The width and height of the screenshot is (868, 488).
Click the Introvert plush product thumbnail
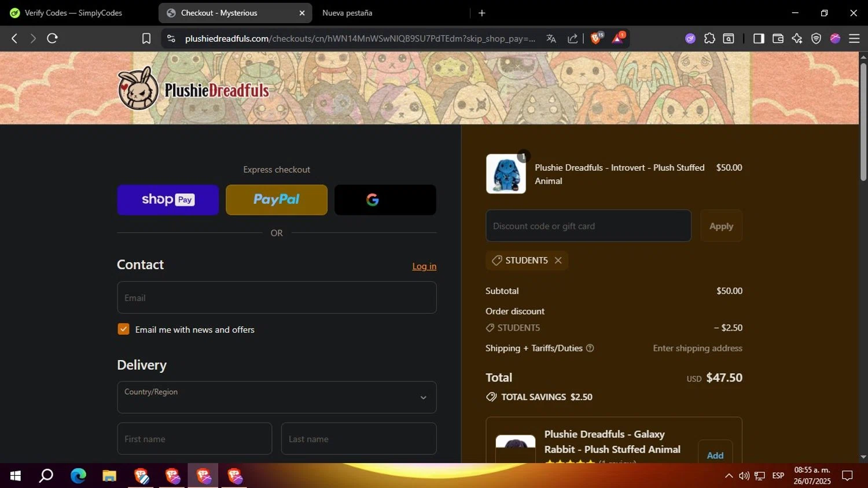tap(506, 174)
